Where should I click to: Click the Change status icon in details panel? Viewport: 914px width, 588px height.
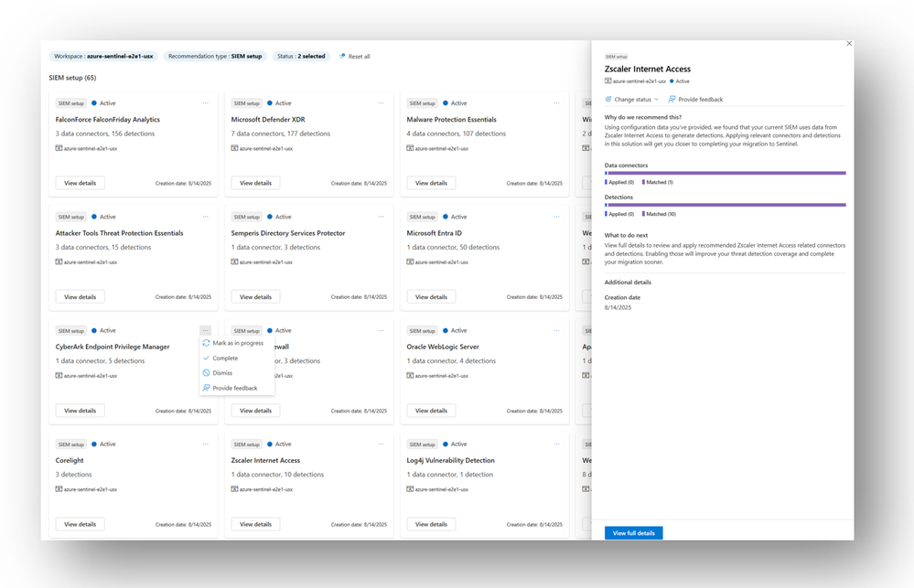[608, 99]
